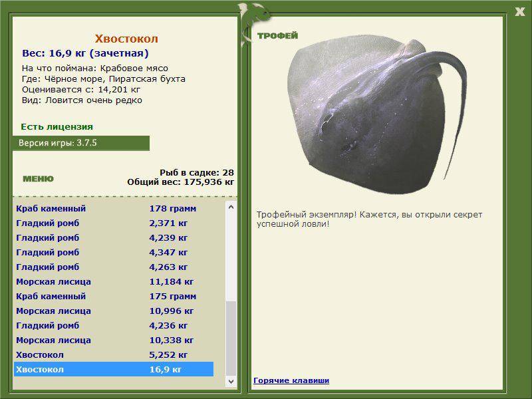532x399 pixels.
Task: Click the fish list scrollbar thumb
Action: pos(231,338)
